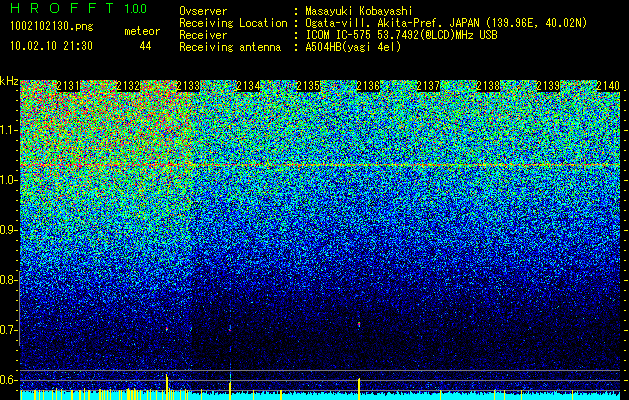The width and height of the screenshot is (629, 400).
Task: Click the HROFFT 1.0.0 title text
Action: 79,8
